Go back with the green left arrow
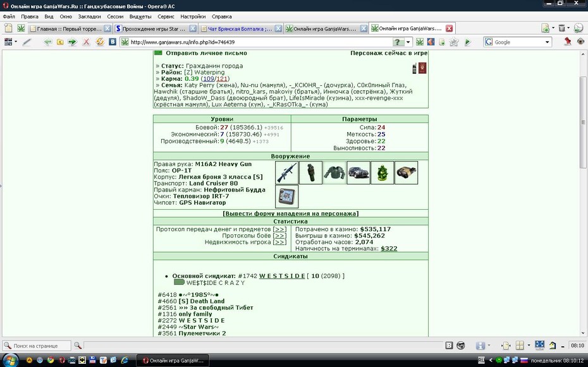This screenshot has width=588, height=367. click(47, 42)
